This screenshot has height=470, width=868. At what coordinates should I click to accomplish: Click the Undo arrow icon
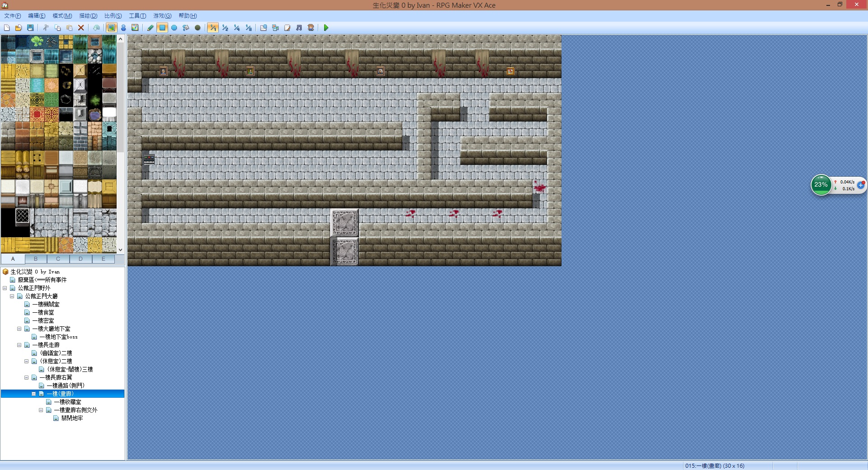tap(96, 28)
